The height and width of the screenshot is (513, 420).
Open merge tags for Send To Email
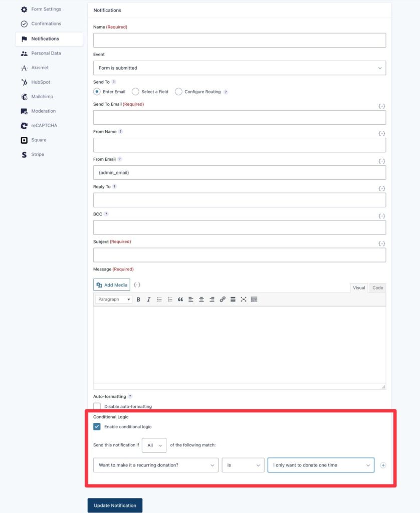click(382, 106)
